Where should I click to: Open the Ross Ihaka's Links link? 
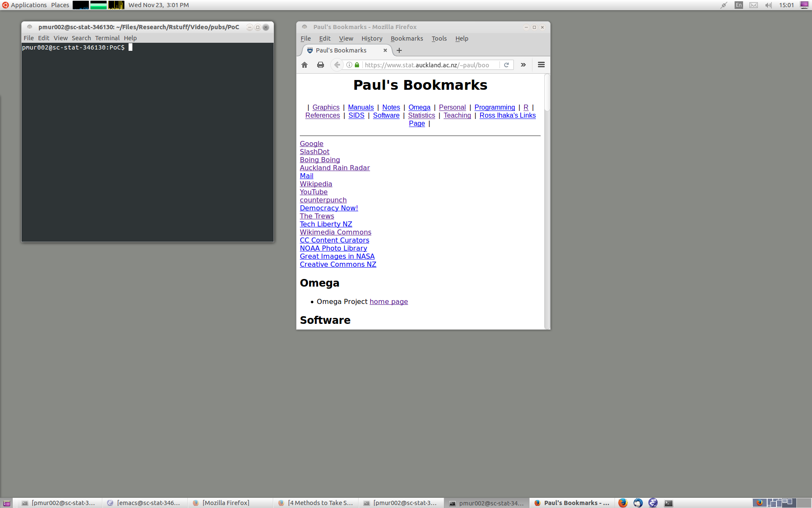(507, 116)
